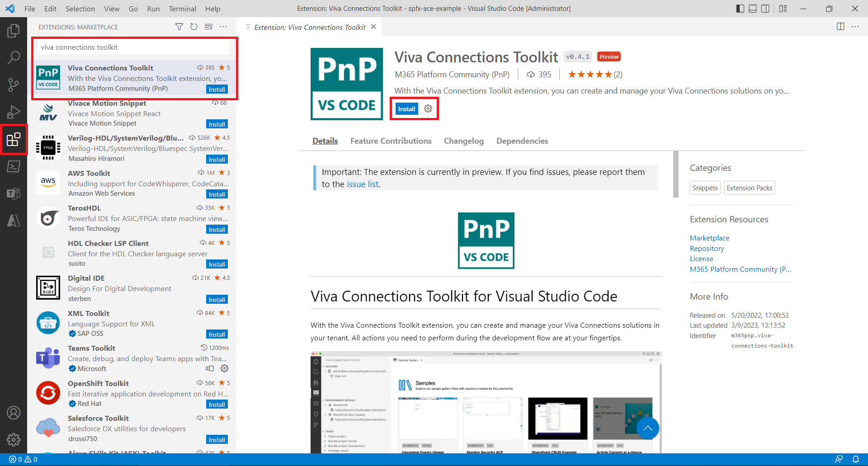Open the Terminal menu

point(182,9)
